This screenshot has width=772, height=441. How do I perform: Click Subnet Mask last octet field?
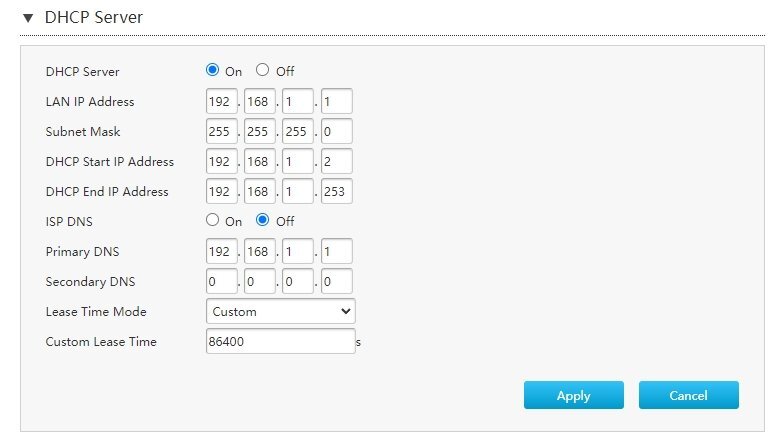[337, 131]
